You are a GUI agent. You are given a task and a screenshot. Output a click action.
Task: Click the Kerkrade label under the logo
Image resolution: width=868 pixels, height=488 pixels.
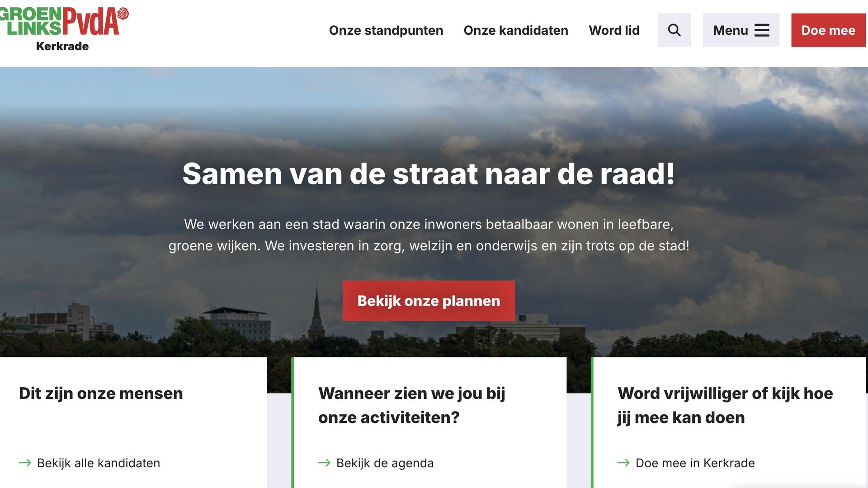(x=63, y=46)
